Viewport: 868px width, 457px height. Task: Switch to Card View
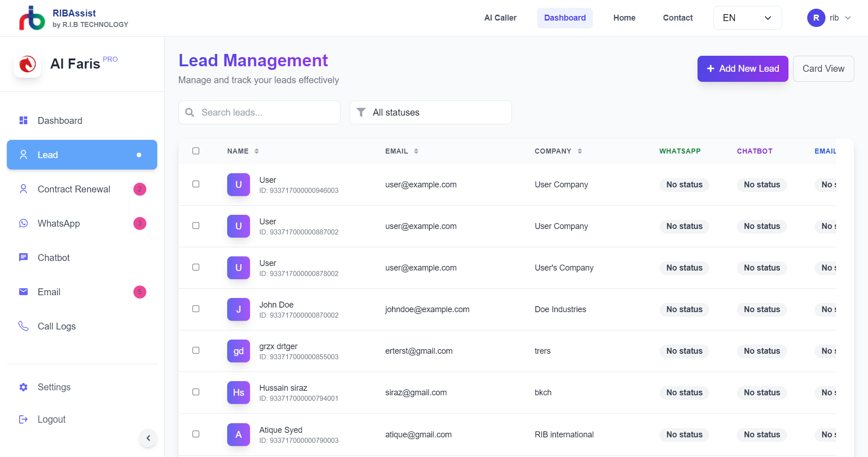[x=823, y=69]
